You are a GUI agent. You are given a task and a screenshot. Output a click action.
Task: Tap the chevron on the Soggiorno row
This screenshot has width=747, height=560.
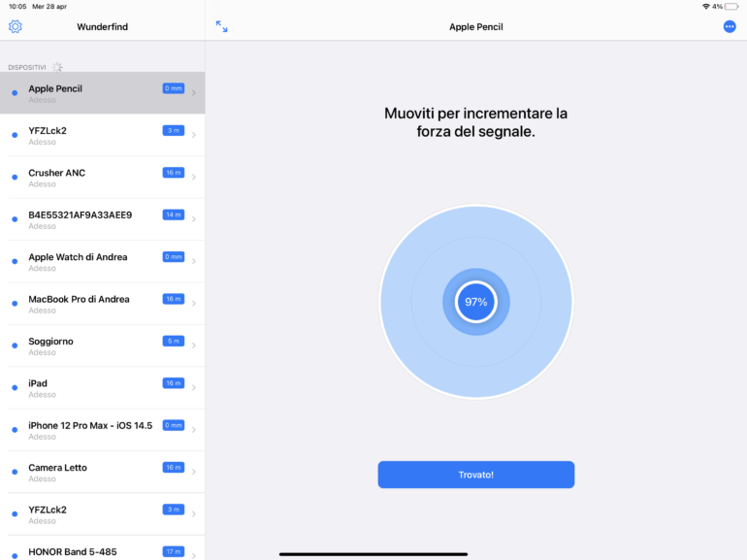click(194, 346)
